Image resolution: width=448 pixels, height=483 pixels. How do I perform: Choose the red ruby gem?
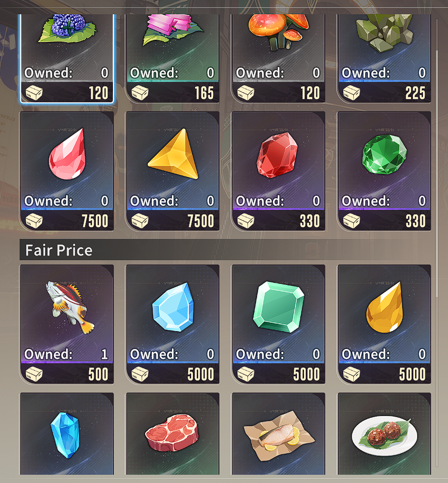point(279,171)
